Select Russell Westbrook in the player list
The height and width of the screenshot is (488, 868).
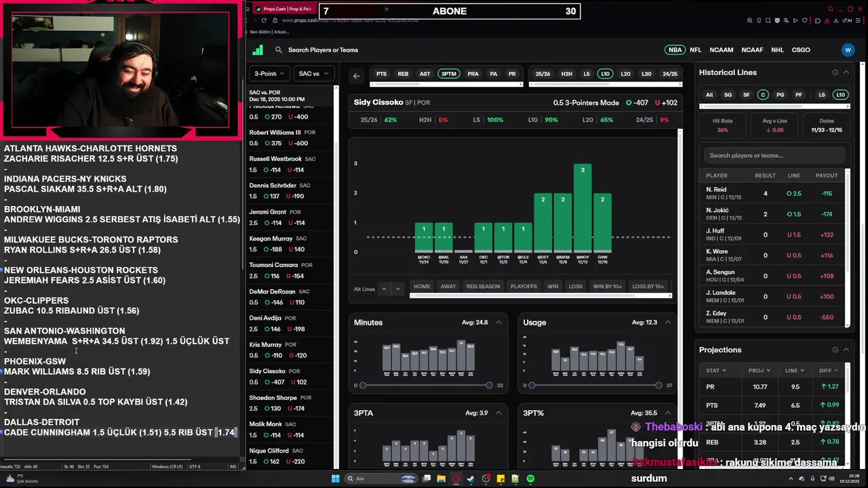[291, 165]
